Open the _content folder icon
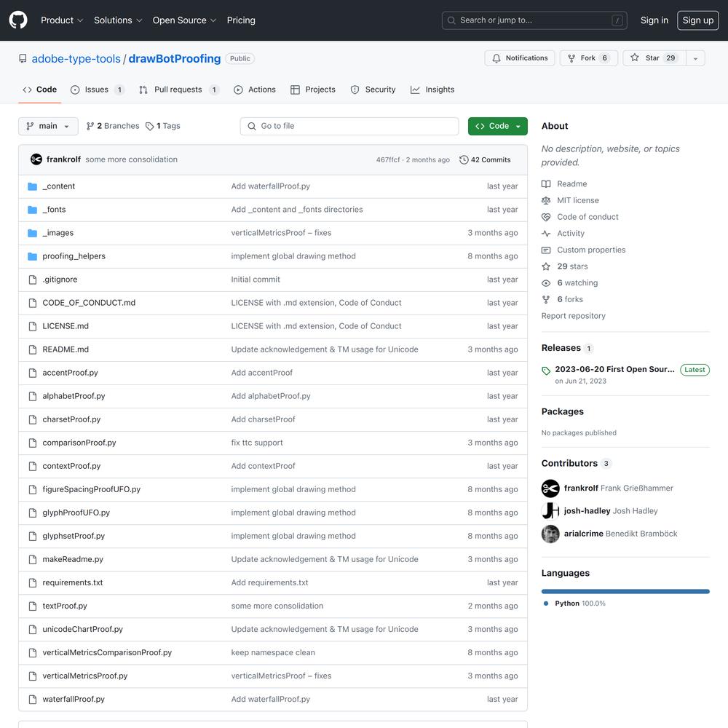 point(32,186)
